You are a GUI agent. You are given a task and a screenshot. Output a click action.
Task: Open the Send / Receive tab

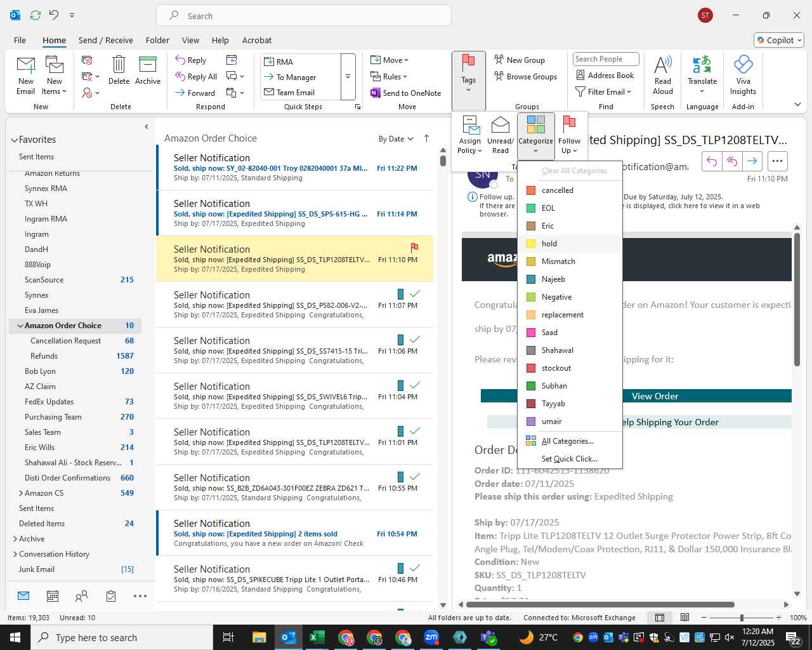tap(106, 40)
